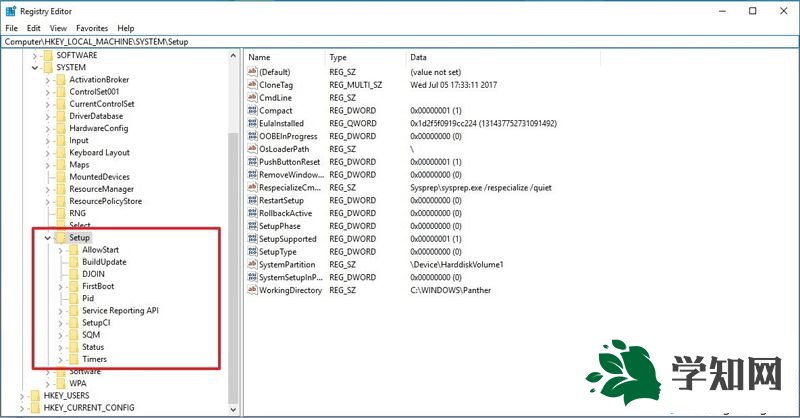Image resolution: width=800 pixels, height=418 pixels.
Task: Sort values by the Name column header
Action: (x=285, y=57)
